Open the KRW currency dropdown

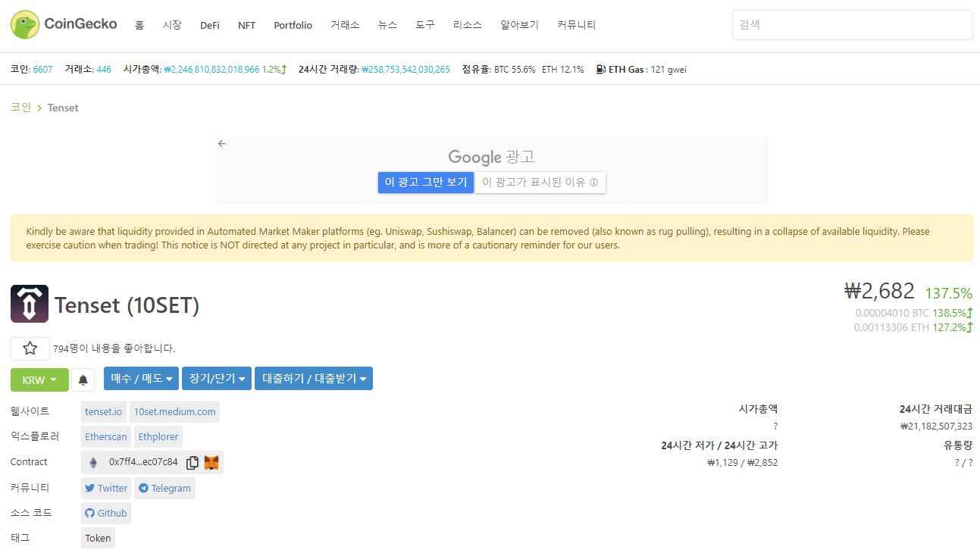[39, 380]
